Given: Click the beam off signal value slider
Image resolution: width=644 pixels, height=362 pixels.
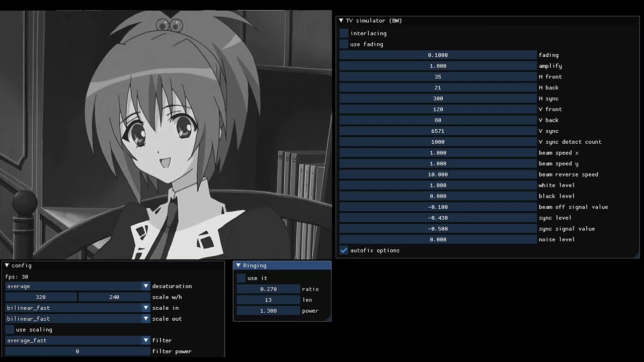Looking at the screenshot, I should coord(438,207).
